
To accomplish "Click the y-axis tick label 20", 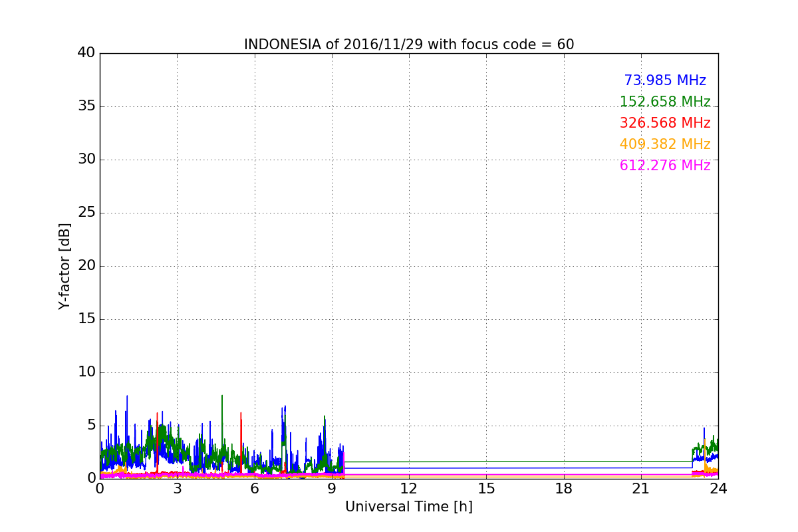I will pyautogui.click(x=86, y=265).
